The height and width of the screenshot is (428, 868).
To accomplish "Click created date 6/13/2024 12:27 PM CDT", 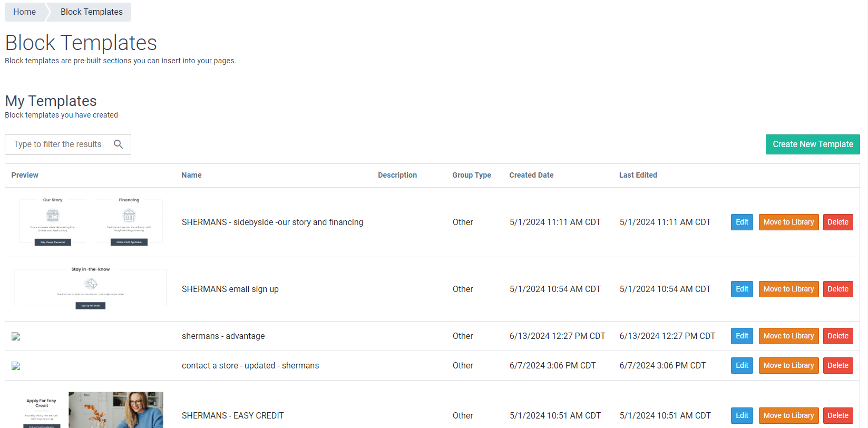I will point(557,336).
